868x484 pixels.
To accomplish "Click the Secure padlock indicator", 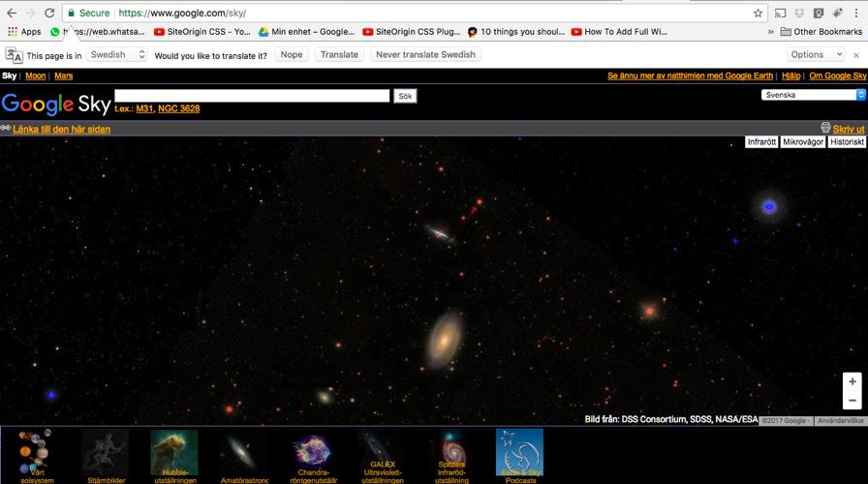I will tap(88, 13).
